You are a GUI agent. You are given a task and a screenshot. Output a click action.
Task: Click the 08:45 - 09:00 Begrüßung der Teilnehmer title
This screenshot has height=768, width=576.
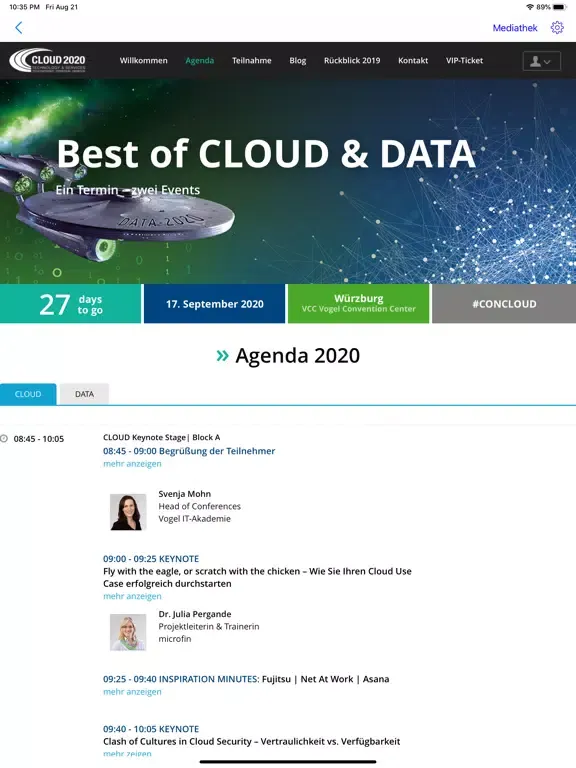click(189, 451)
